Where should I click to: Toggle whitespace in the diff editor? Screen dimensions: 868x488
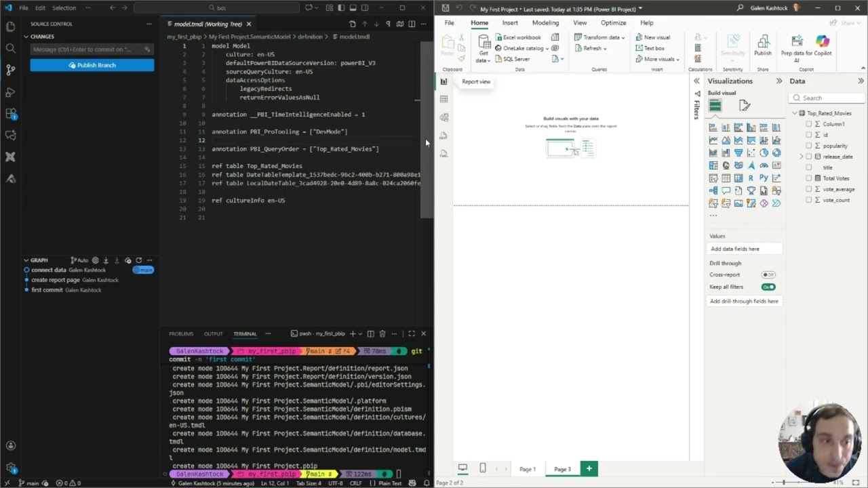pyautogui.click(x=388, y=24)
